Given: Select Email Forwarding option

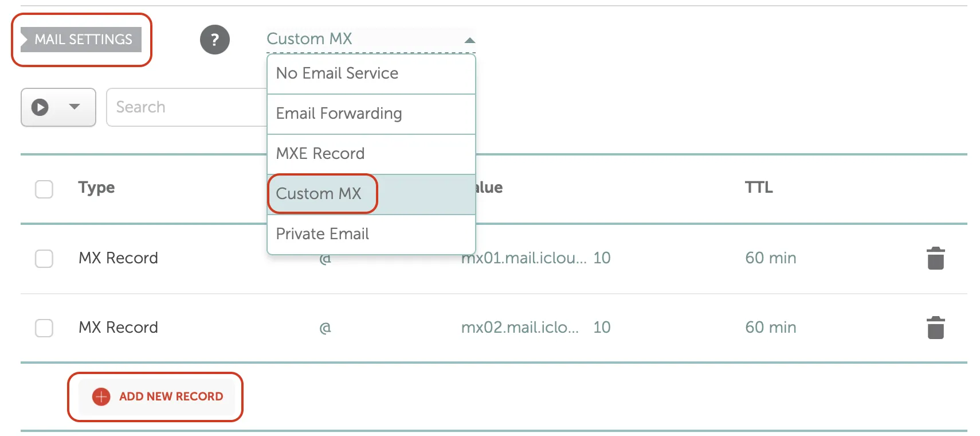Looking at the screenshot, I should (371, 114).
